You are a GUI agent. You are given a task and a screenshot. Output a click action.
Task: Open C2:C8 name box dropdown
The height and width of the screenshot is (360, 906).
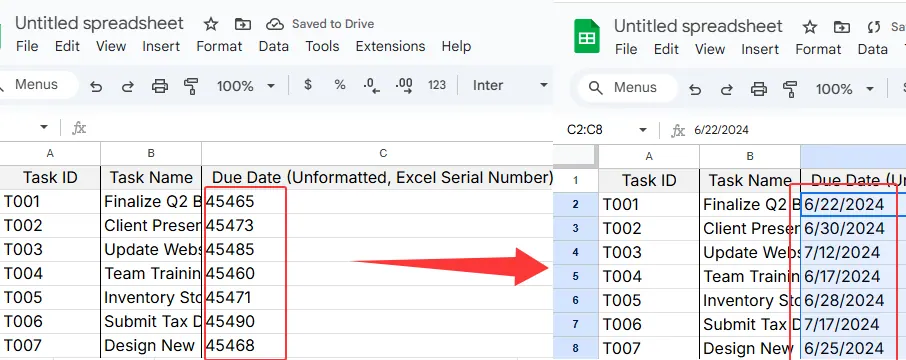(x=643, y=130)
